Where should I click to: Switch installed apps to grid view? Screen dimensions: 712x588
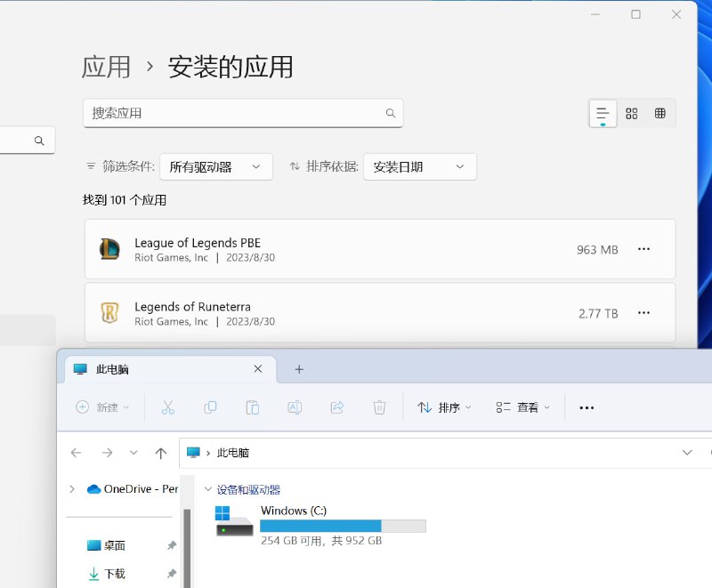[632, 114]
